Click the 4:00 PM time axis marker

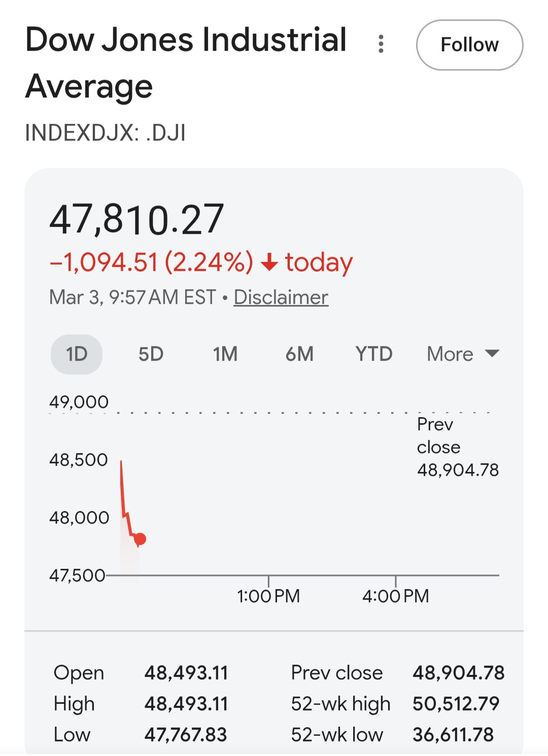[x=396, y=596]
